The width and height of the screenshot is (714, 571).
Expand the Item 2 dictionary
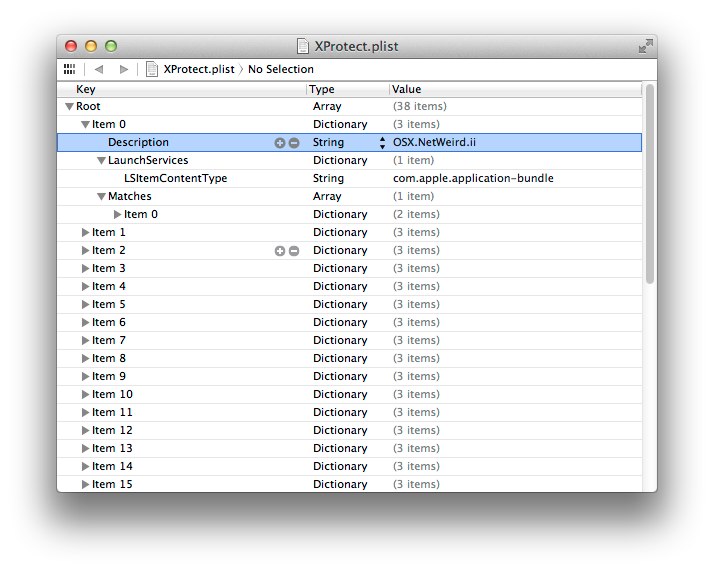(x=85, y=250)
